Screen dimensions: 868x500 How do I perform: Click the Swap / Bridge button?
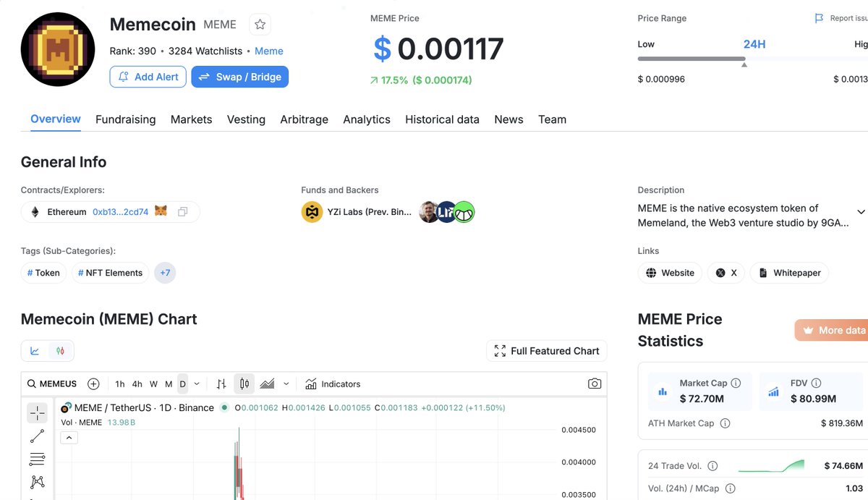(240, 77)
